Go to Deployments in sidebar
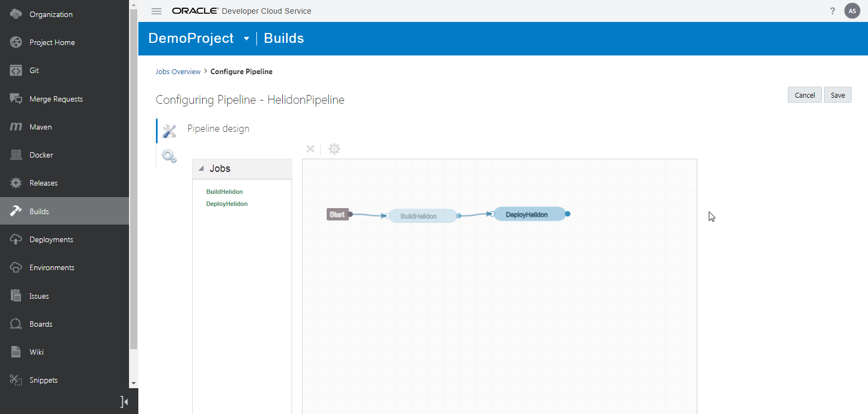The image size is (868, 414). coord(51,239)
